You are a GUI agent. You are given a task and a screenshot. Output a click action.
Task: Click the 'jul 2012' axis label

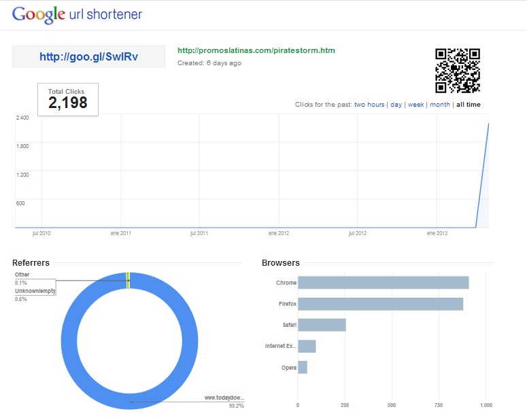coord(357,233)
